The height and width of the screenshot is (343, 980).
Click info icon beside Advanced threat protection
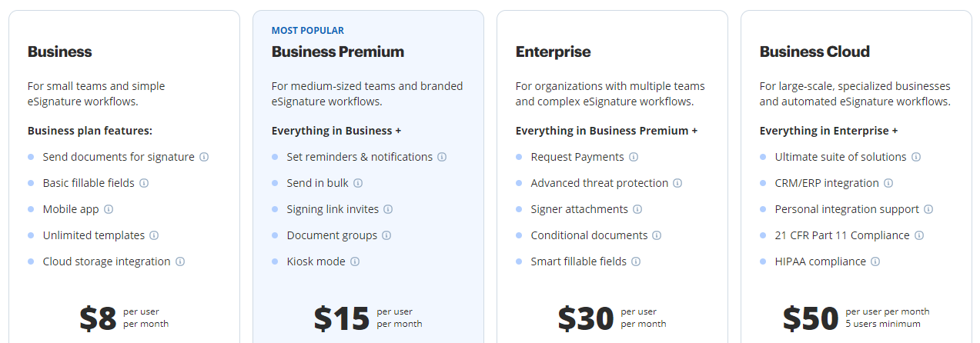677,183
